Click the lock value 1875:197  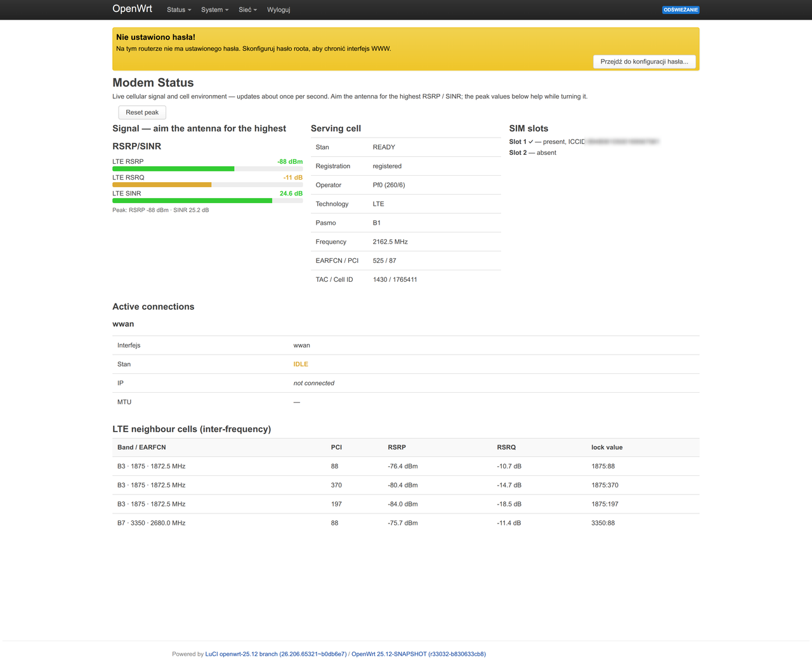pos(605,505)
